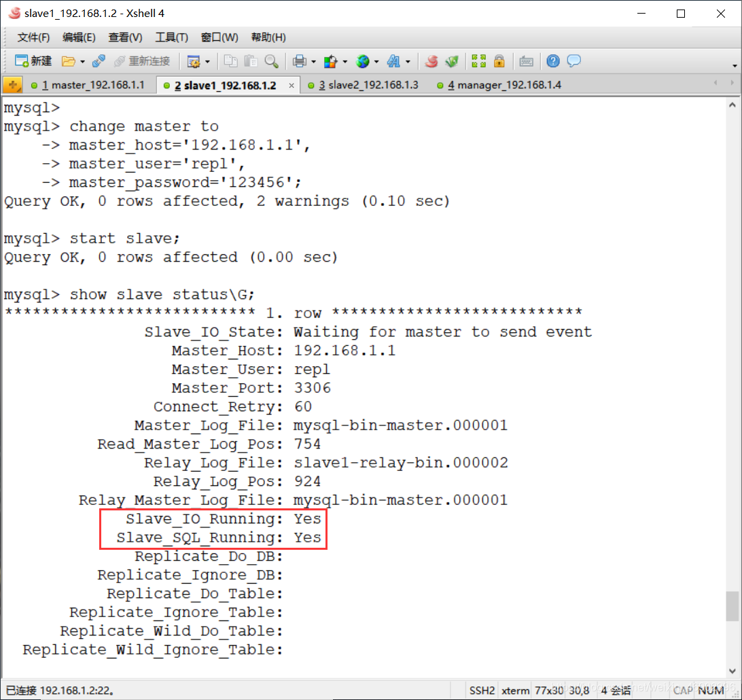Expand the globe encoding dropdown arrow
The width and height of the screenshot is (742, 700).
376,62
